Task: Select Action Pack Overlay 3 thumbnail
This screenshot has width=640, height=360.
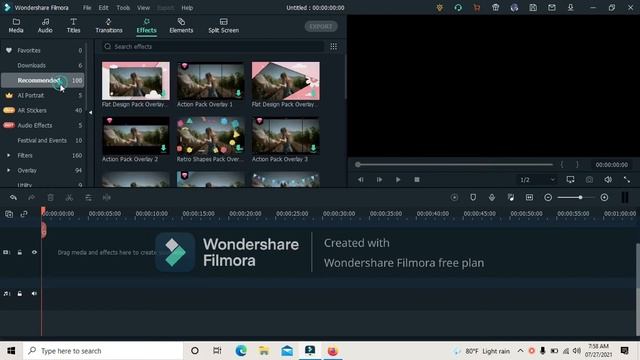Action: click(x=286, y=136)
